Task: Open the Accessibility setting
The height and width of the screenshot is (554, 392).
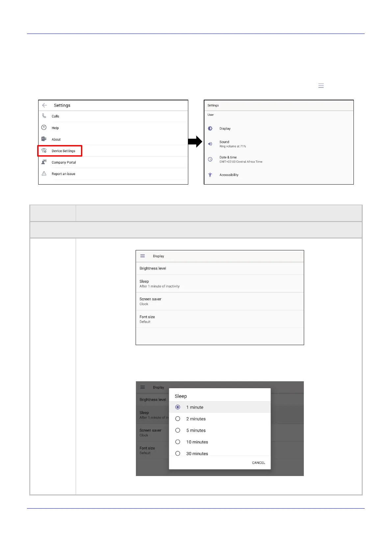Action: [x=279, y=175]
